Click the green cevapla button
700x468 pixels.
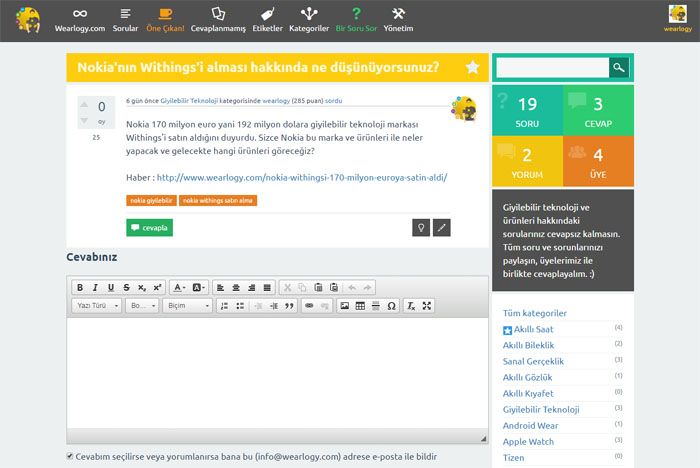point(150,228)
